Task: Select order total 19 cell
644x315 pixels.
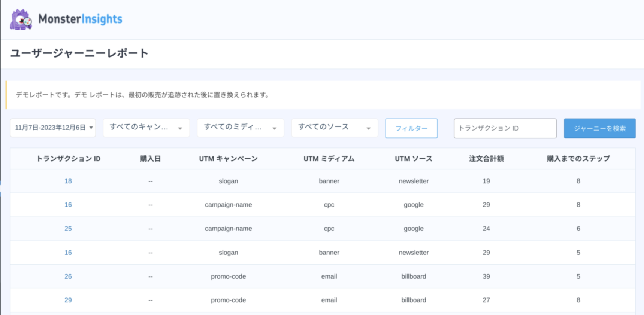Action: [x=486, y=181]
